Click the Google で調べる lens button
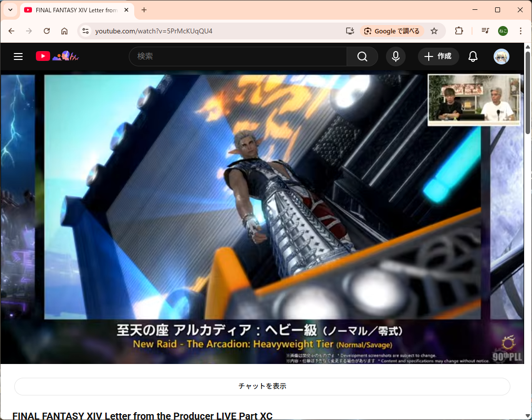532x420 pixels. click(392, 31)
